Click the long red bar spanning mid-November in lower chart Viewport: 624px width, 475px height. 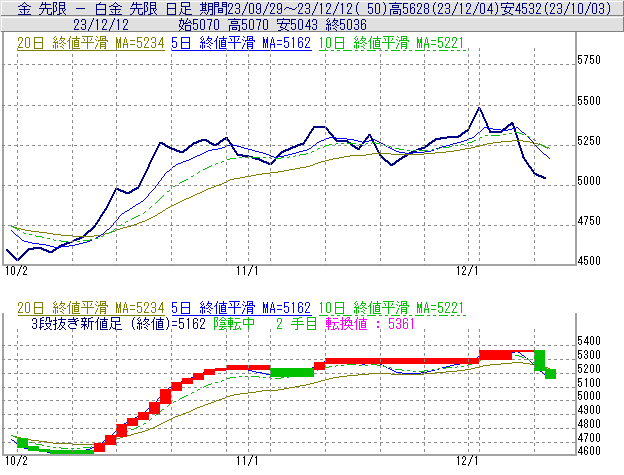click(x=402, y=361)
